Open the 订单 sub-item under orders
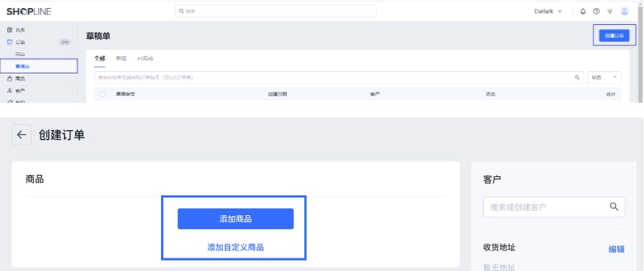 tap(20, 54)
